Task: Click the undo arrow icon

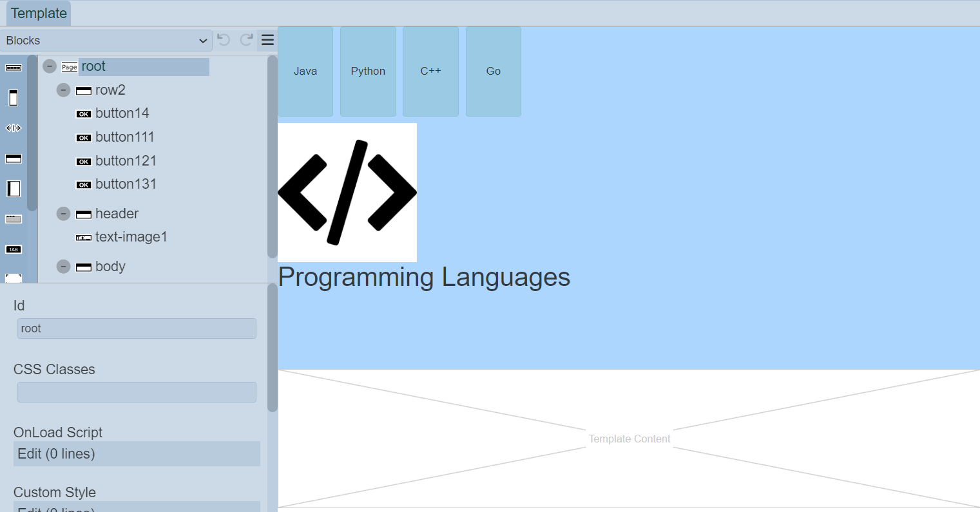Action: pyautogui.click(x=224, y=40)
